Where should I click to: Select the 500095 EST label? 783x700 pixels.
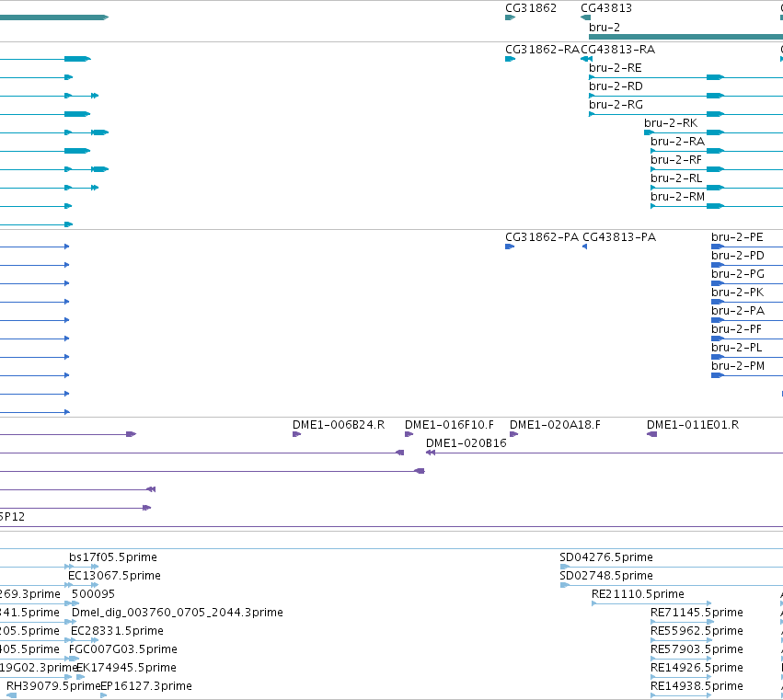[93, 594]
